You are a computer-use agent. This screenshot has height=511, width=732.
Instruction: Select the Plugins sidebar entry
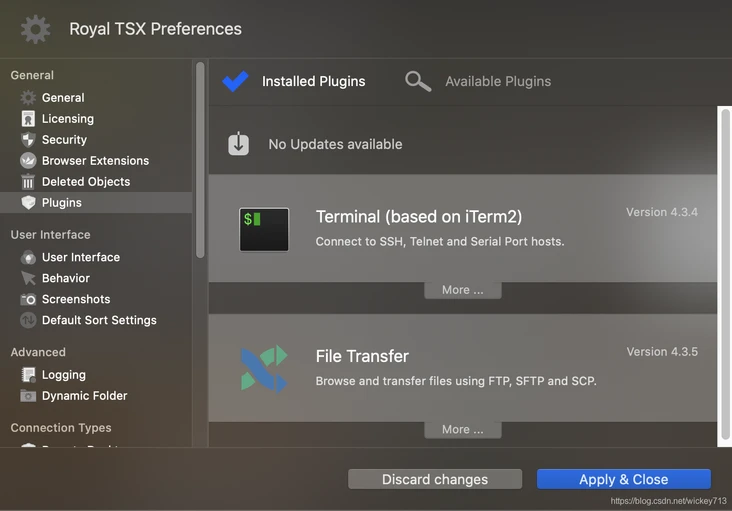tap(96, 203)
